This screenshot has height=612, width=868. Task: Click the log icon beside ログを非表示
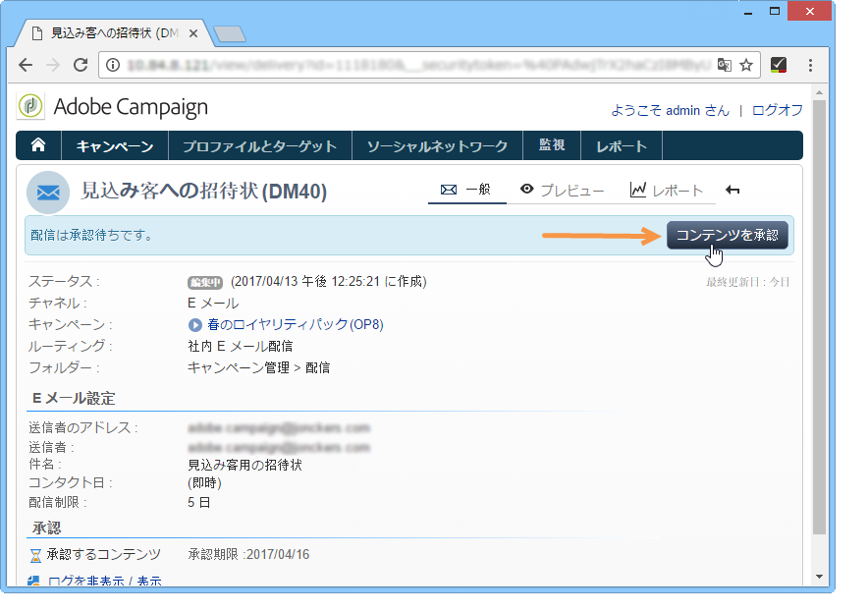[33, 581]
